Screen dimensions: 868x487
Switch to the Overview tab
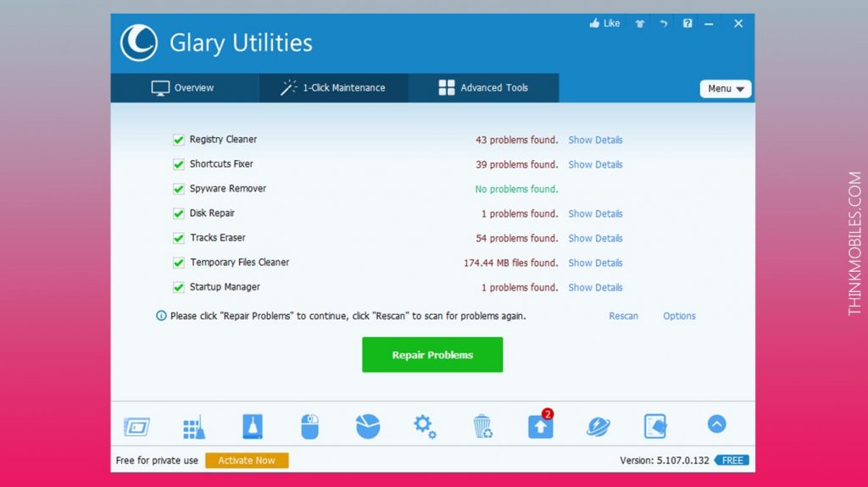(184, 88)
